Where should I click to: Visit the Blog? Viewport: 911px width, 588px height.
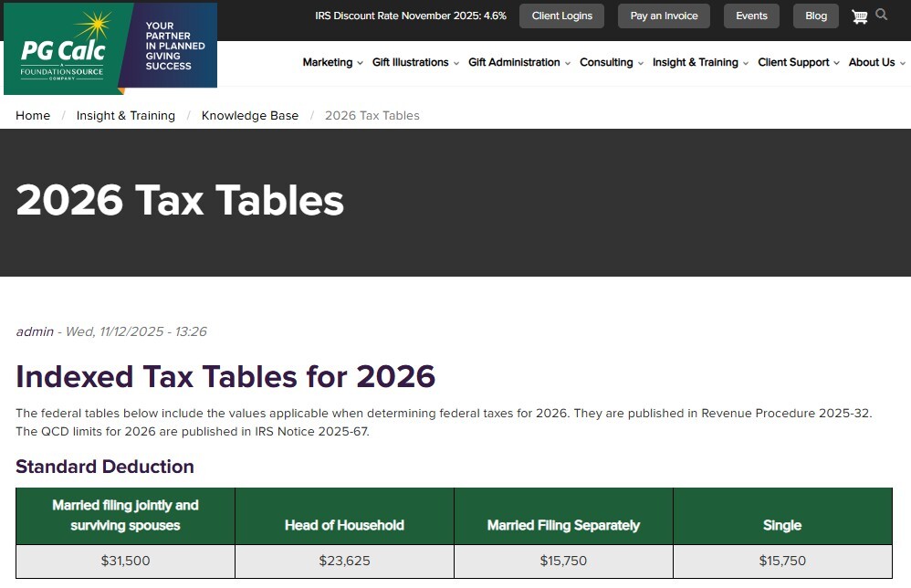tap(815, 16)
